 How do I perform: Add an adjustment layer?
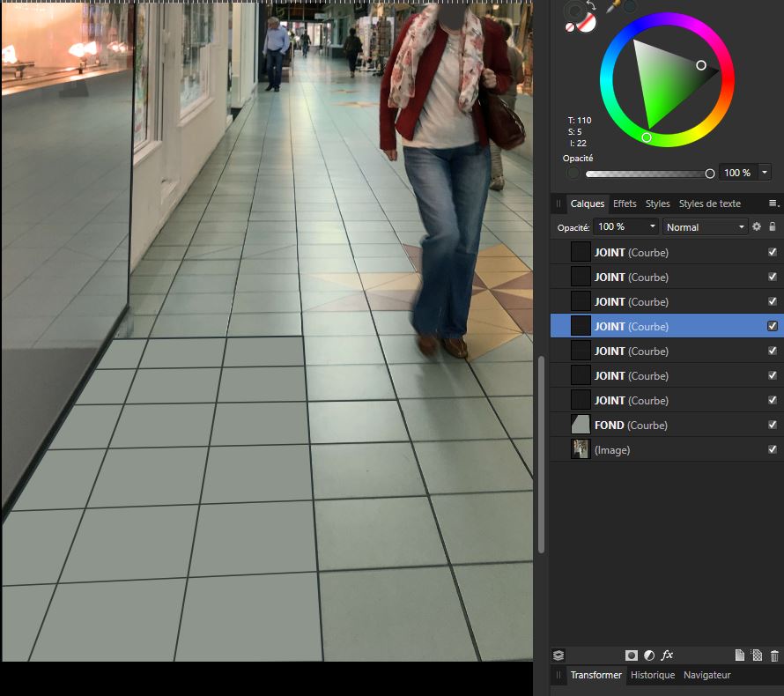click(649, 655)
